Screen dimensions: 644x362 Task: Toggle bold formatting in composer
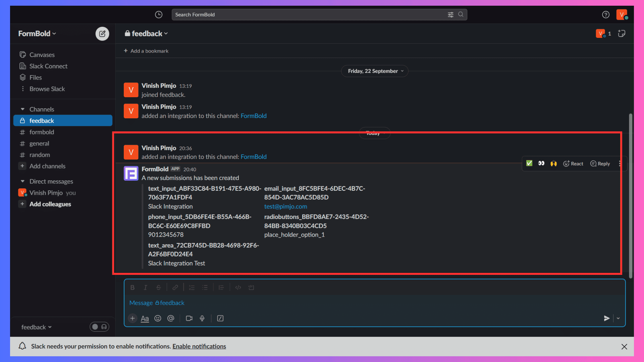pyautogui.click(x=132, y=288)
